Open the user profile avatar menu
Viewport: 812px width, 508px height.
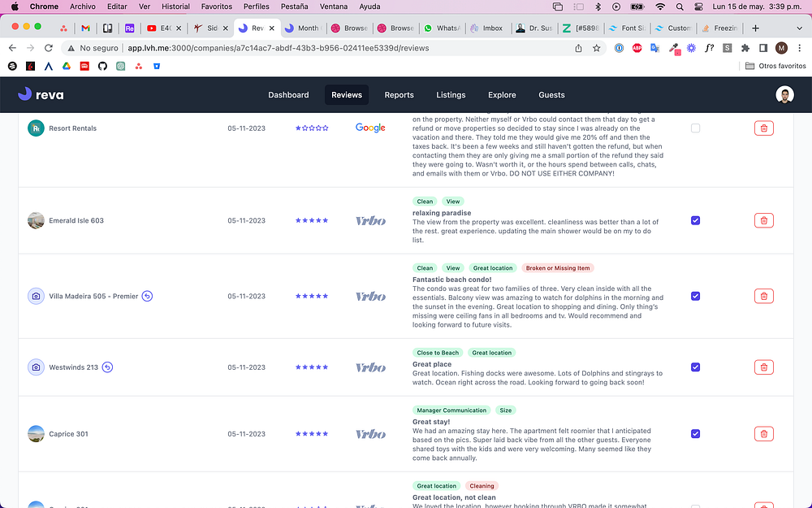(x=784, y=95)
